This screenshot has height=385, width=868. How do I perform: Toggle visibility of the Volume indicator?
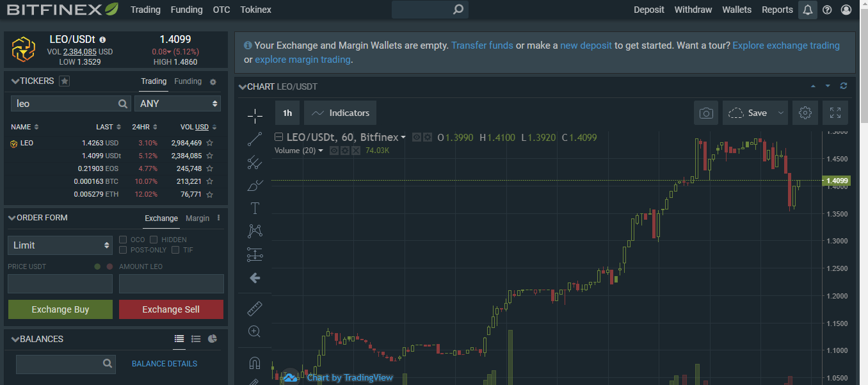[334, 151]
